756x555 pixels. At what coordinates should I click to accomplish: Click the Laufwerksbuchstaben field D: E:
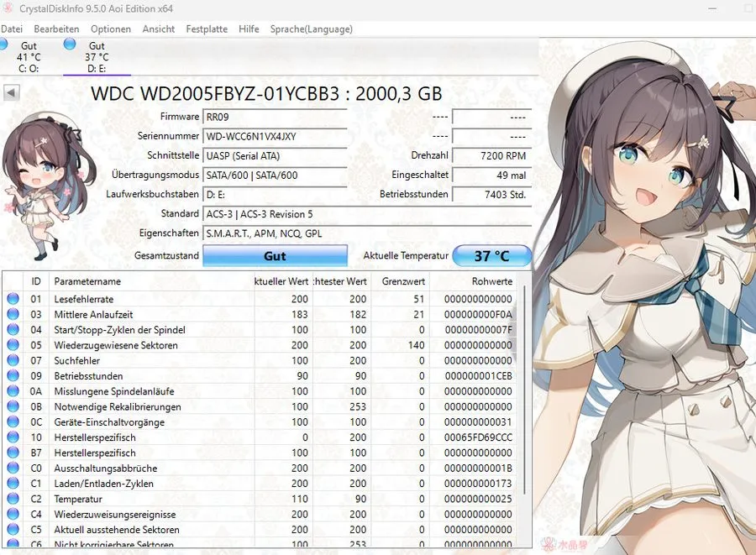click(275, 195)
